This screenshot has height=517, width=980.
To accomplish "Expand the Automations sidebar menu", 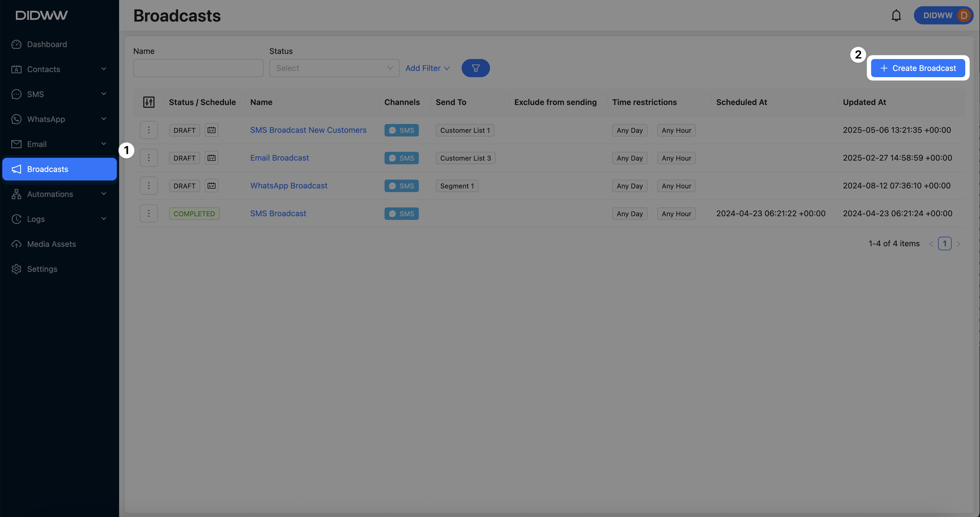I will (x=59, y=194).
